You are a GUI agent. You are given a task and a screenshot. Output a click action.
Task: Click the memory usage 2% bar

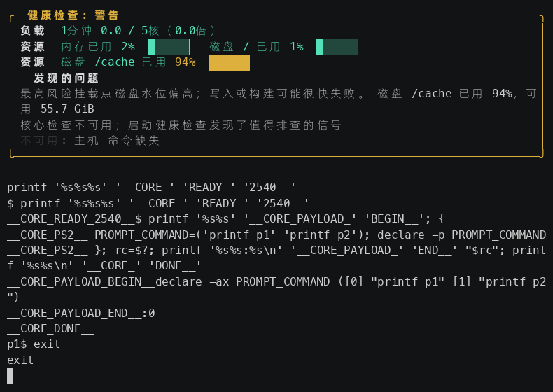pos(169,47)
